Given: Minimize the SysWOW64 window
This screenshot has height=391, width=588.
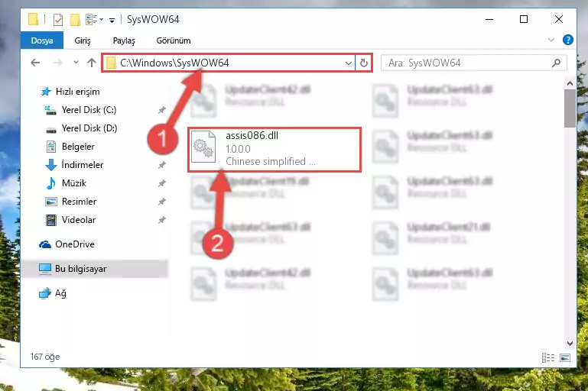Looking at the screenshot, I should click(x=489, y=19).
